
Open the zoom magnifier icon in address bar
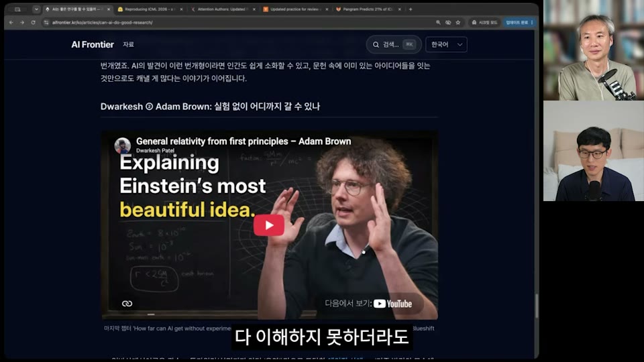click(438, 23)
